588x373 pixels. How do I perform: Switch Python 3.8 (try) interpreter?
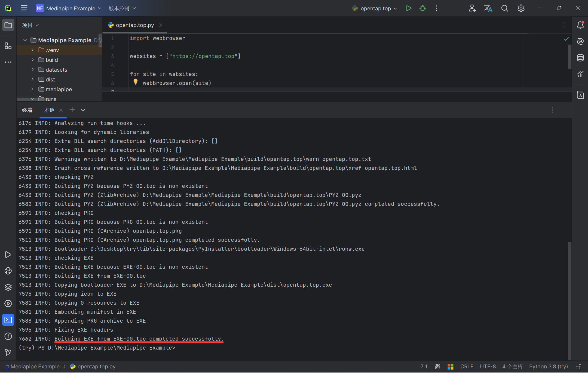click(549, 367)
